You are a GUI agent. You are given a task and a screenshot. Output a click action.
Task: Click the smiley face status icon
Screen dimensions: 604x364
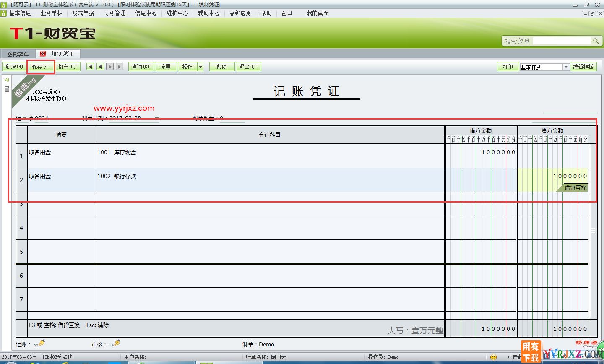click(493, 357)
